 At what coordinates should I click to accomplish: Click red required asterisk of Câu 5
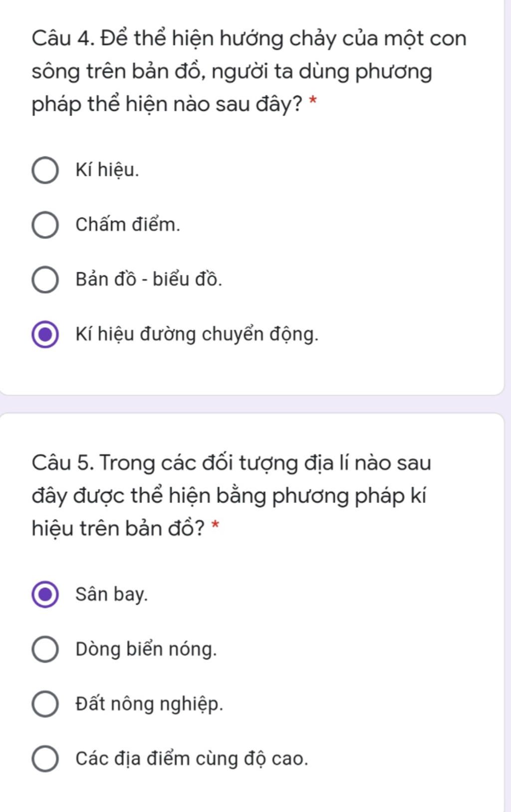click(215, 525)
